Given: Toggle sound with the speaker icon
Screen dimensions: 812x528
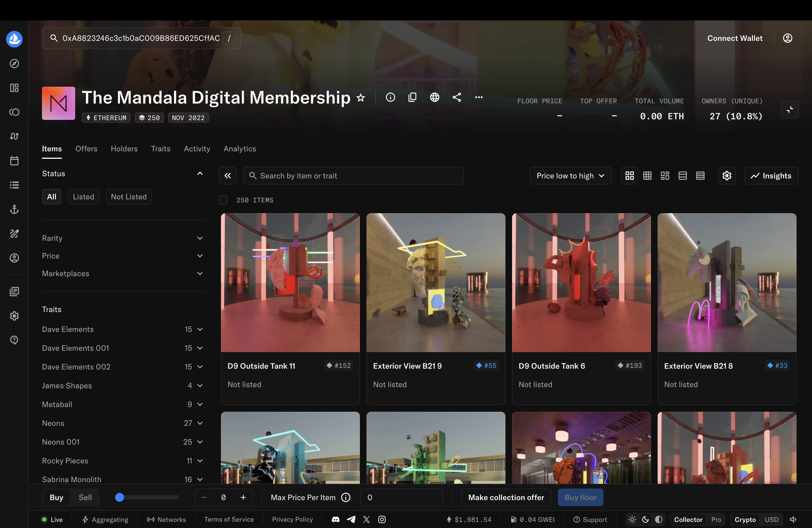Looking at the screenshot, I should pyautogui.click(x=793, y=519).
